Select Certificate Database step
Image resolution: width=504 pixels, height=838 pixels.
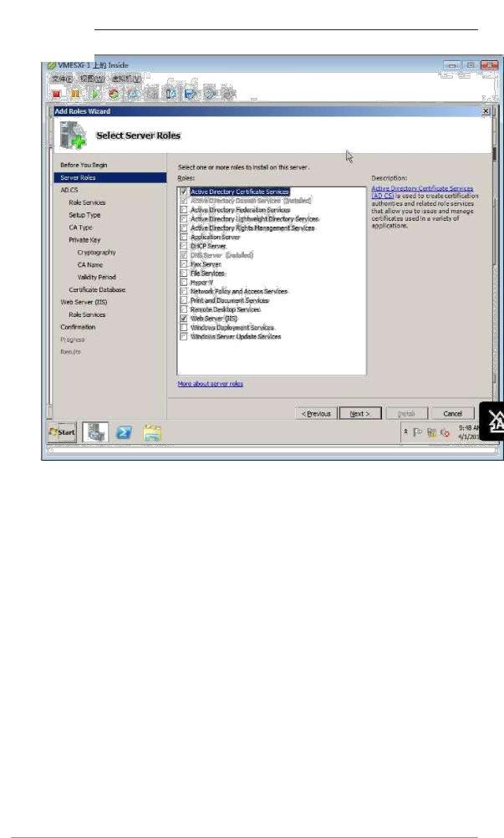(97, 289)
